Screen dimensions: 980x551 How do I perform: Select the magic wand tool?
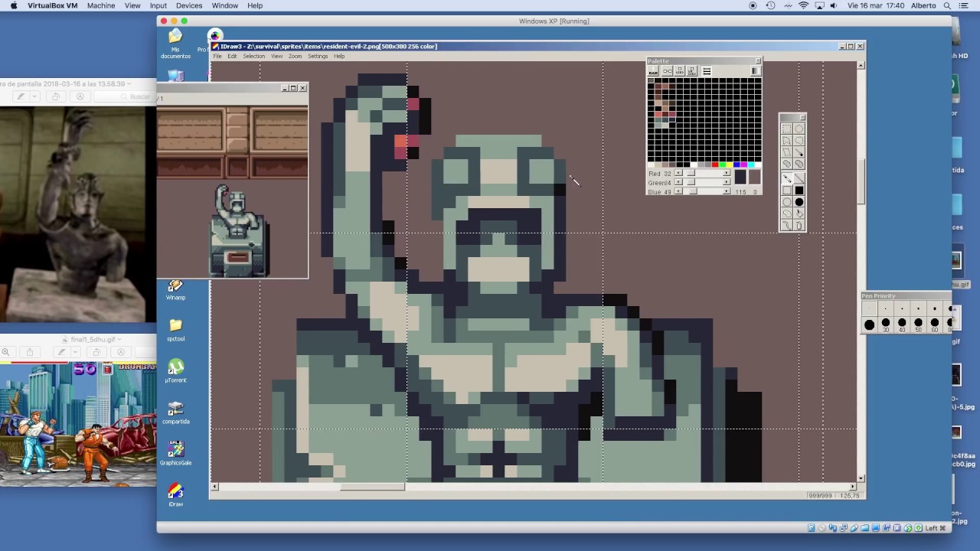coord(799,152)
